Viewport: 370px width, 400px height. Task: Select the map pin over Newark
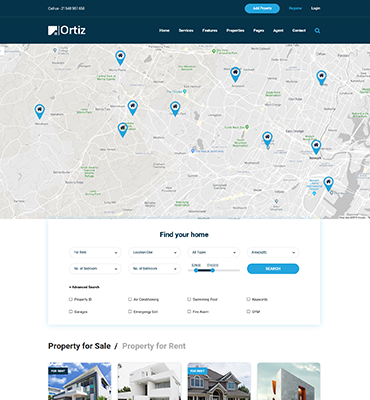(x=316, y=147)
